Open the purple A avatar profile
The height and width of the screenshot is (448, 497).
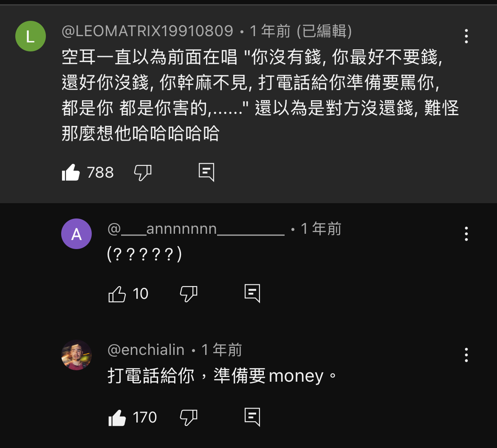(x=76, y=234)
